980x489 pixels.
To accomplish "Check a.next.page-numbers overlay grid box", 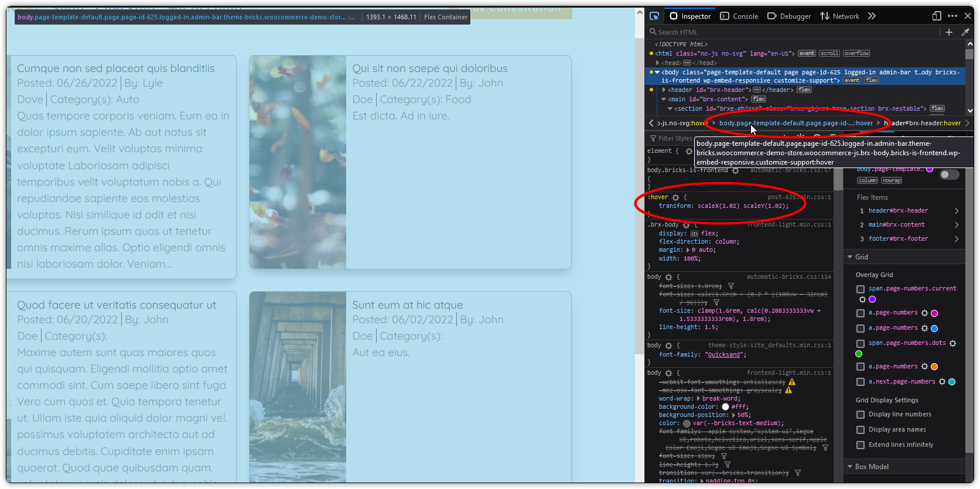I will tap(861, 382).
